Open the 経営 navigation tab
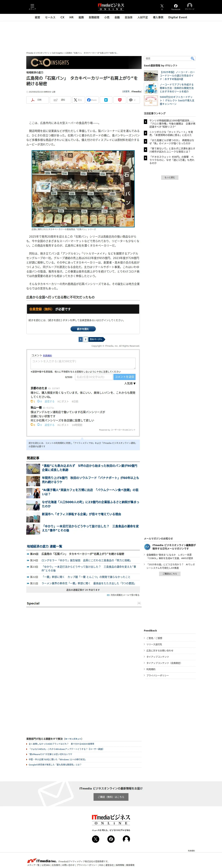This screenshot has height=868, width=222. pyautogui.click(x=37, y=17)
